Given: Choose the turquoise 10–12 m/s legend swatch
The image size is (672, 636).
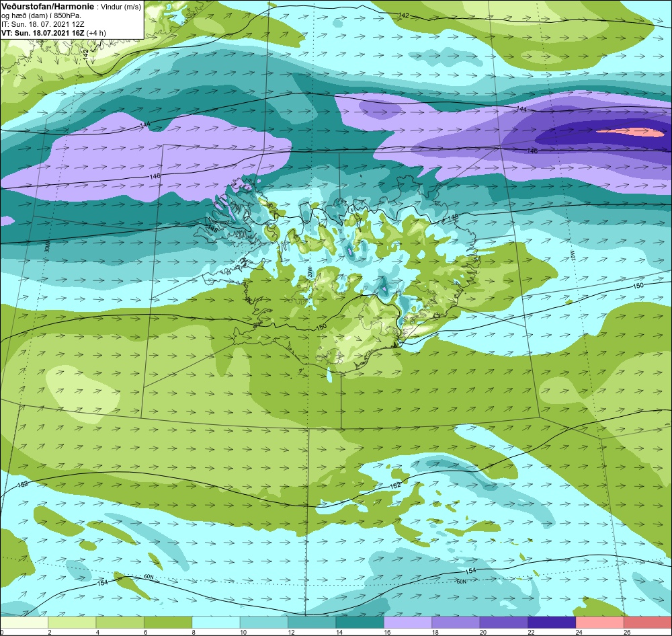Looking at the screenshot, I should click(x=264, y=623).
